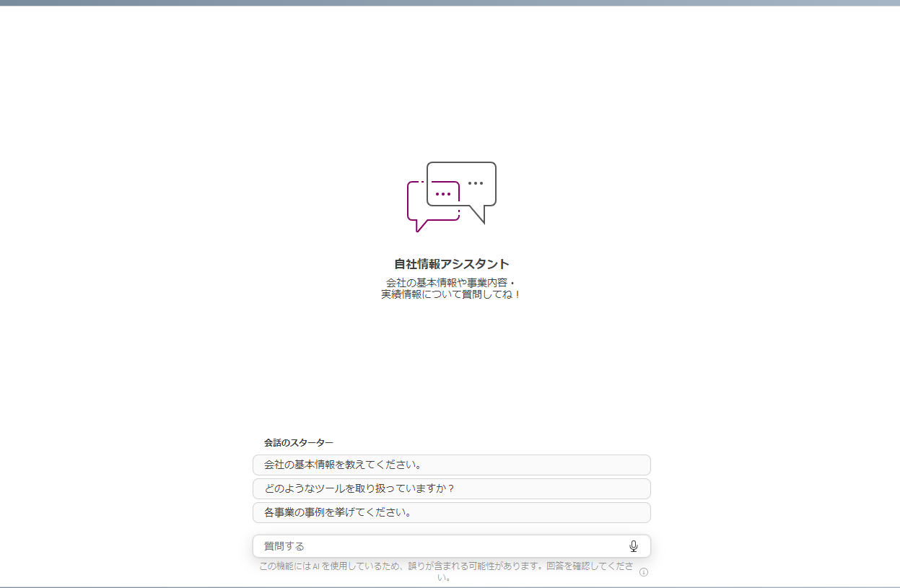The height and width of the screenshot is (588, 900).
Task: Click the microphone icon in the question box
Action: tap(634, 546)
